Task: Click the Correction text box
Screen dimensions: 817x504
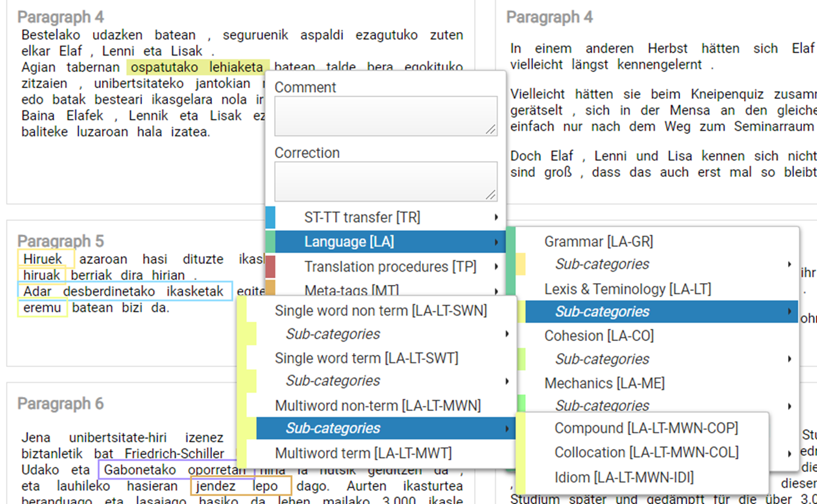Action: click(x=385, y=181)
